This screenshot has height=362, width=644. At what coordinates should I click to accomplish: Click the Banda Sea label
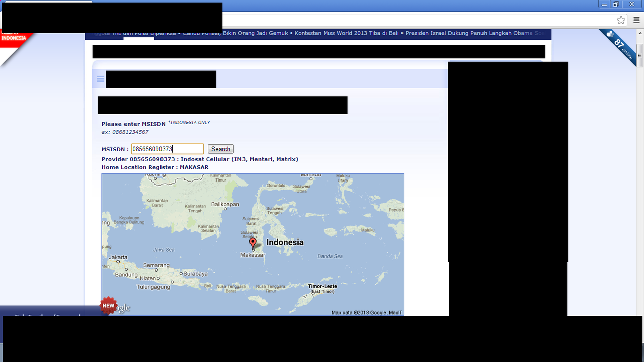pyautogui.click(x=330, y=256)
